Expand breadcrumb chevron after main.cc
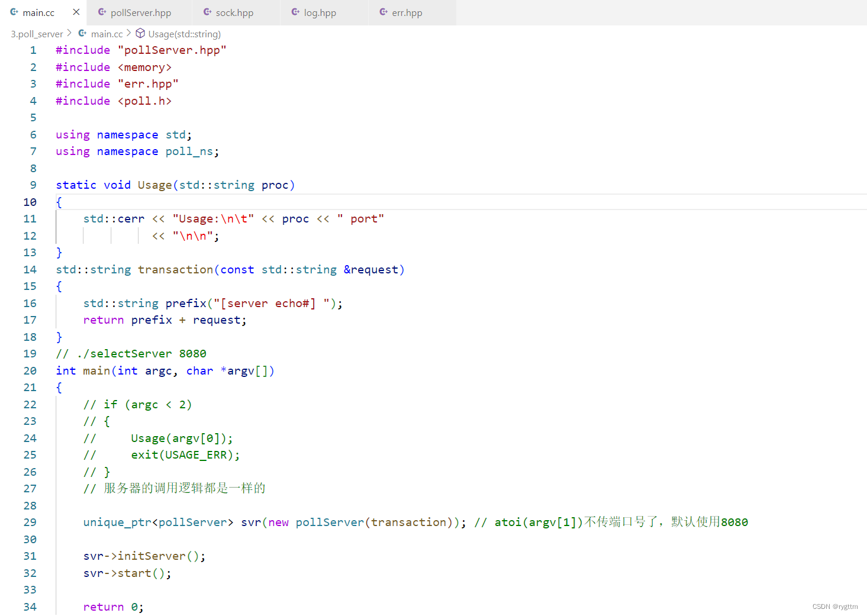The image size is (867, 616). point(129,33)
